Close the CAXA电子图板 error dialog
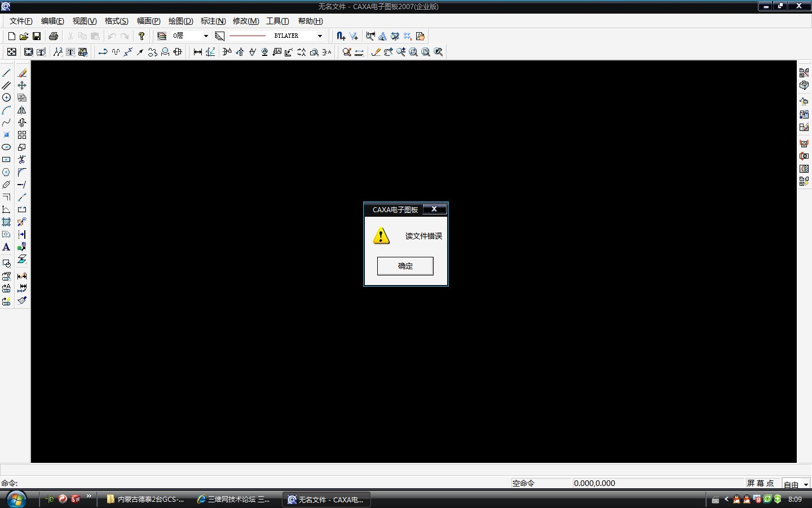The image size is (812, 508). coord(434,209)
